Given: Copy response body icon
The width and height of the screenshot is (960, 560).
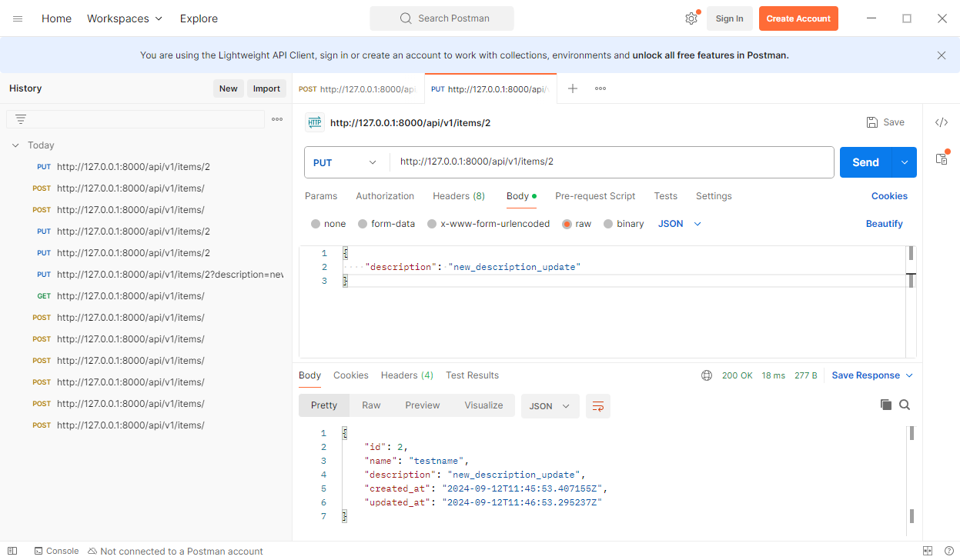Looking at the screenshot, I should pos(886,405).
